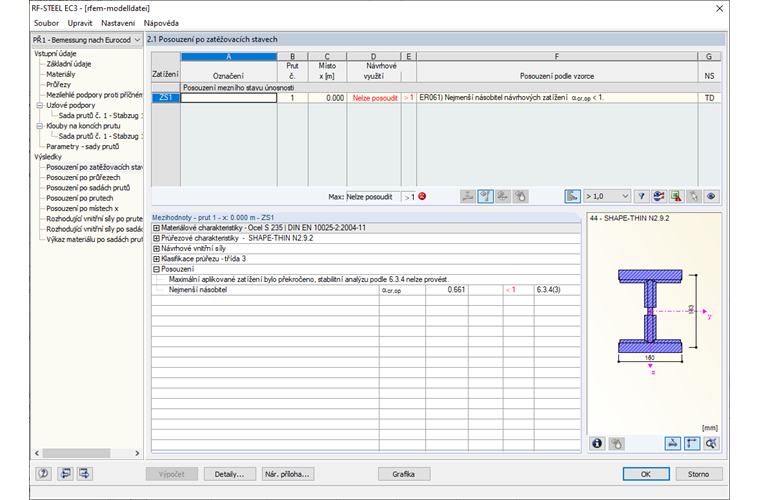Screen dimensions: 760x500
Task: Click the 'Max: Nelze posoudit' field
Action: (373, 196)
